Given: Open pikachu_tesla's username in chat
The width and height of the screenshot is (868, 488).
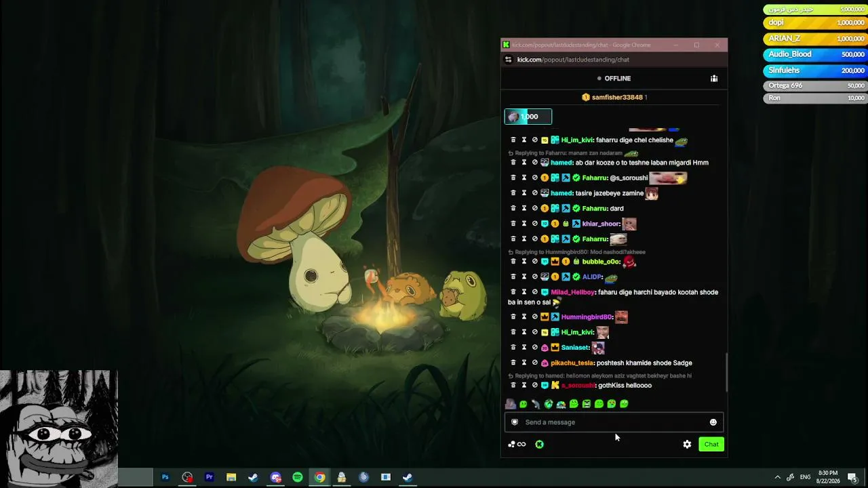Looking at the screenshot, I should tap(572, 363).
